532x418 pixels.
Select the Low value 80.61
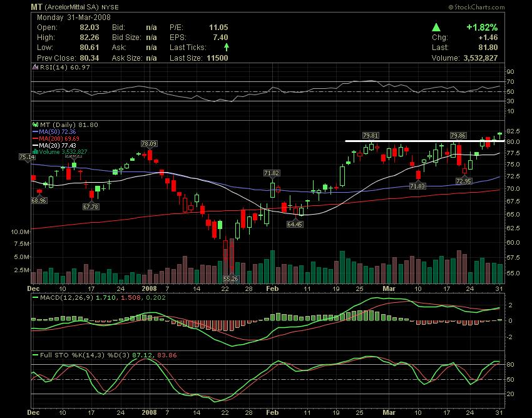[x=90, y=48]
